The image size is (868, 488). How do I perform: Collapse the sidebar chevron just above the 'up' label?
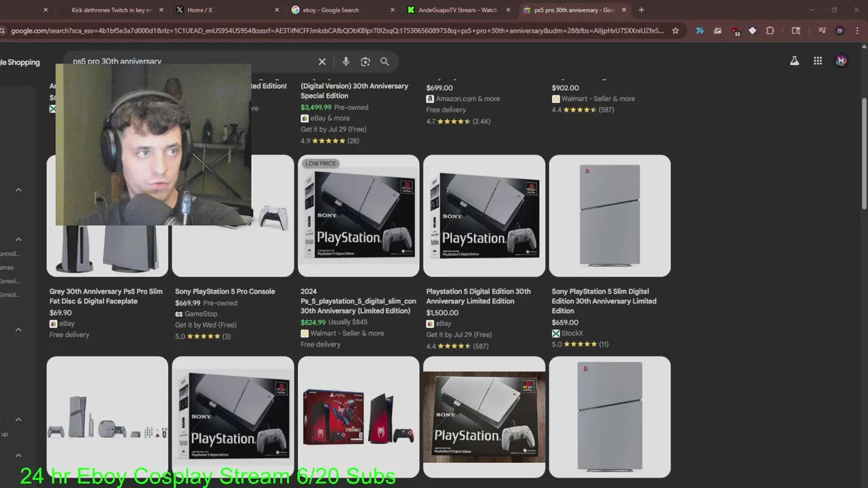(18, 420)
